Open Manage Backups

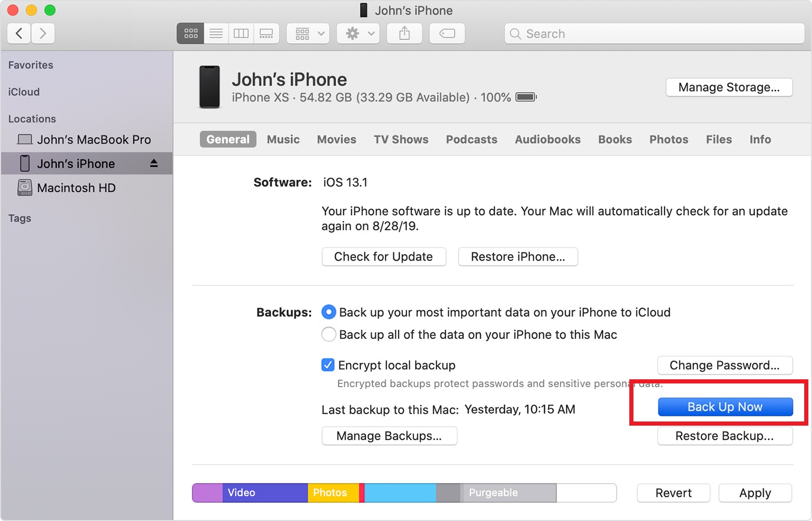pos(389,436)
